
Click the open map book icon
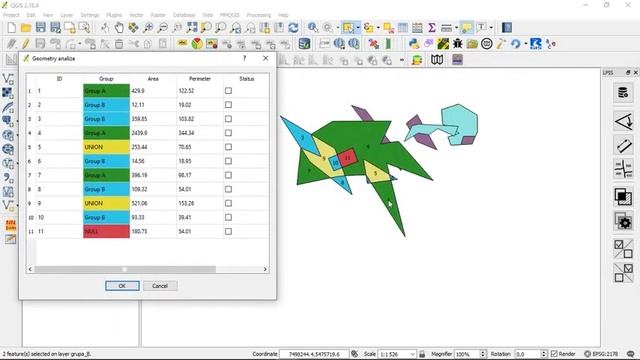click(x=437, y=60)
